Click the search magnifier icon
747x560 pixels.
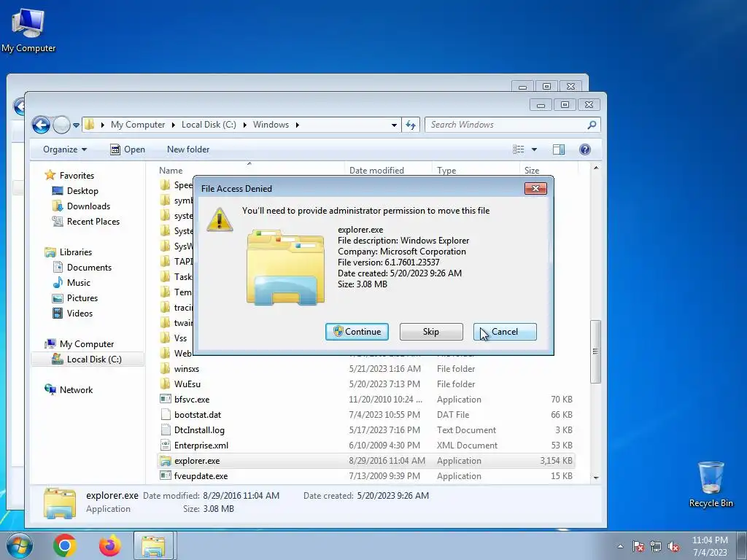pyautogui.click(x=592, y=125)
